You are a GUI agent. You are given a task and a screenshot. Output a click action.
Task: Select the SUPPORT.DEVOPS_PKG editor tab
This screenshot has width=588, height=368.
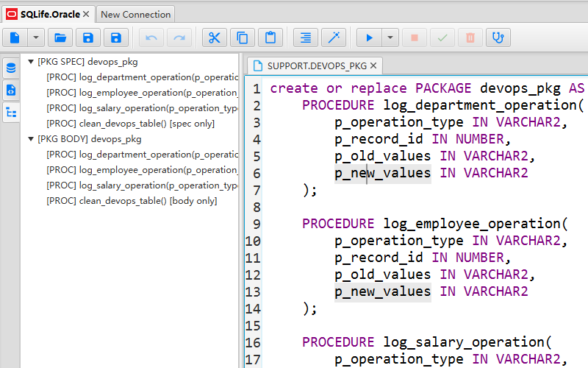point(316,66)
